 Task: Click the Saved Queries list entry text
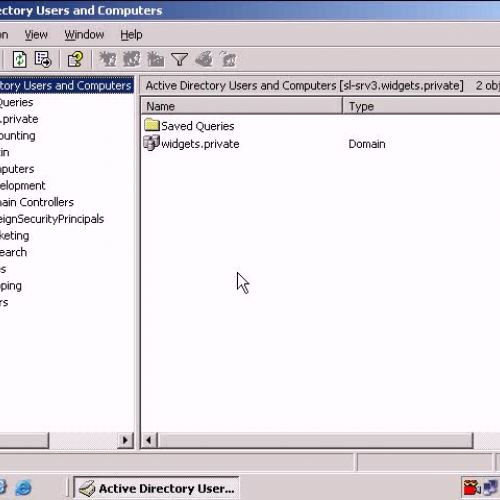[198, 126]
